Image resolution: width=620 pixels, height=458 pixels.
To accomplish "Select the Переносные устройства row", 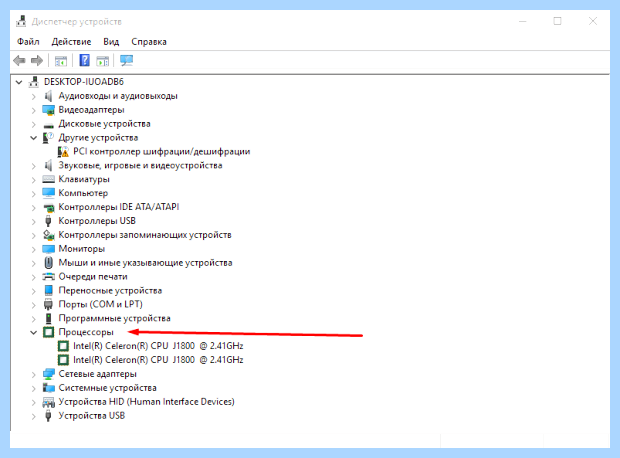I will tap(110, 291).
